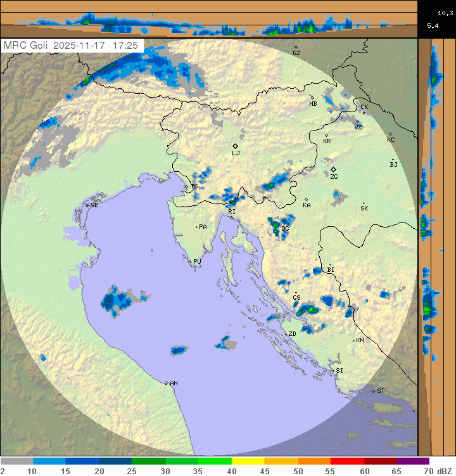Click the MB city marker

tap(312, 98)
